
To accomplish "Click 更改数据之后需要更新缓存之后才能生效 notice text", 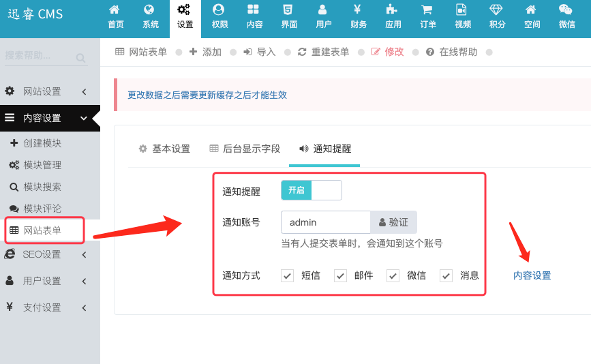I will coord(207,95).
